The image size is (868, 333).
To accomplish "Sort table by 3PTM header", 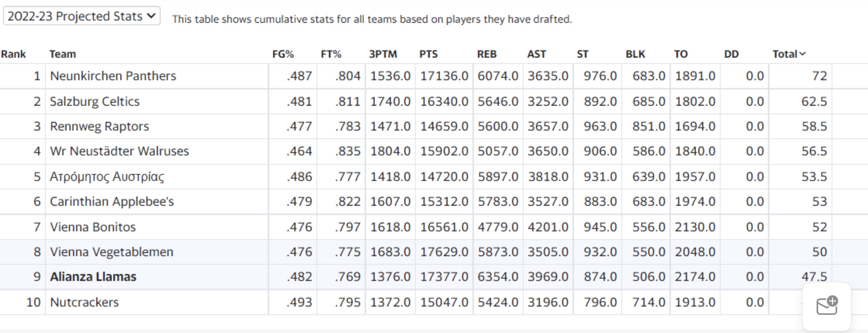I will pyautogui.click(x=383, y=54).
